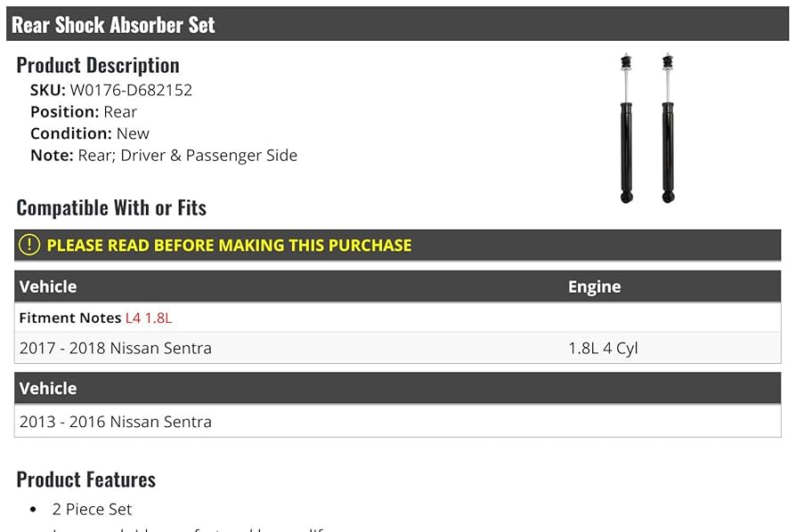Click the "Engine" column header
The image size is (796, 532).
click(594, 286)
